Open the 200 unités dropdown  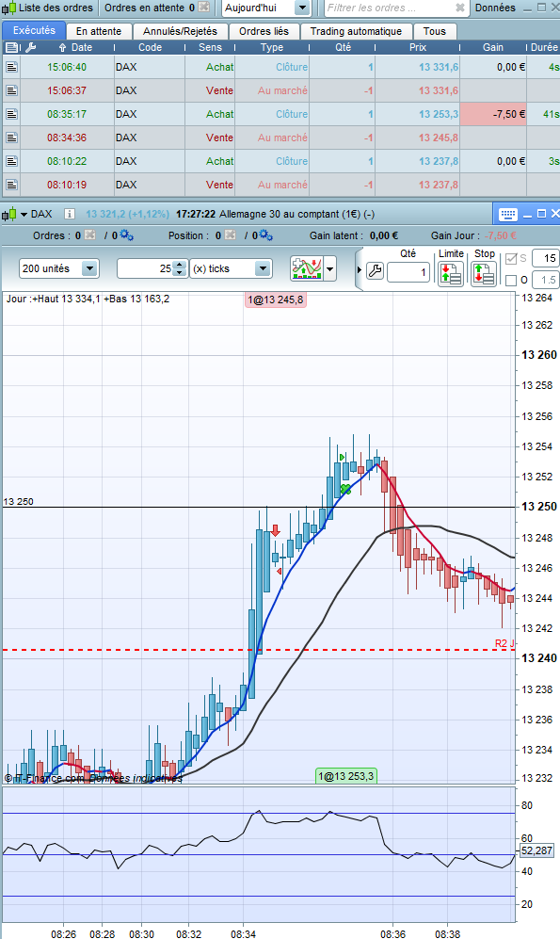89,268
